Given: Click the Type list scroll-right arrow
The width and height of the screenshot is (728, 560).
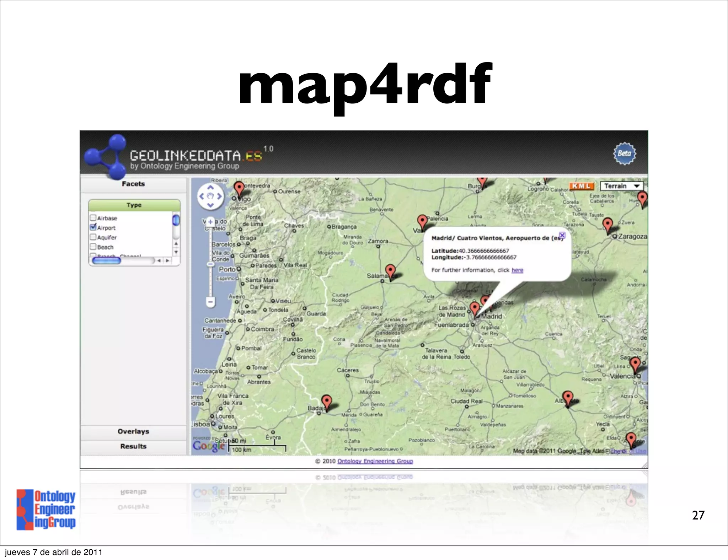Looking at the screenshot, I should tap(167, 261).
